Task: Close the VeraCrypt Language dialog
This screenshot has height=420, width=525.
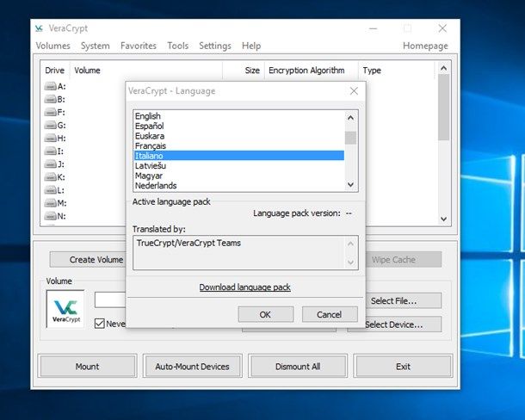Action: click(353, 90)
